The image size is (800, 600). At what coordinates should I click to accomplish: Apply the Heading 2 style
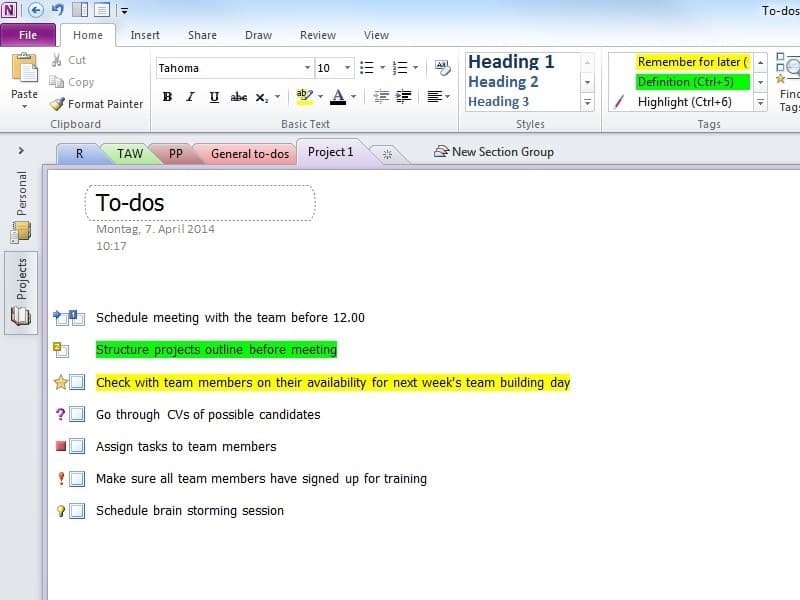[x=502, y=81]
